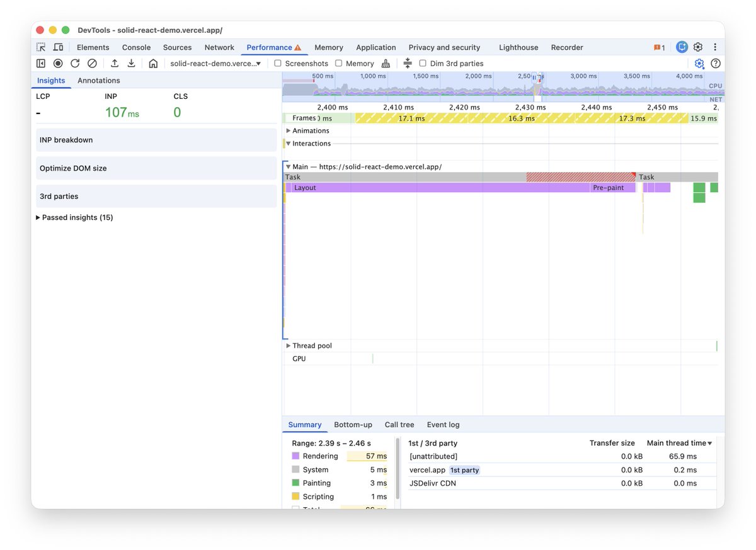Click the CLS 0 metric value
This screenshot has width=756, height=550.
177,113
